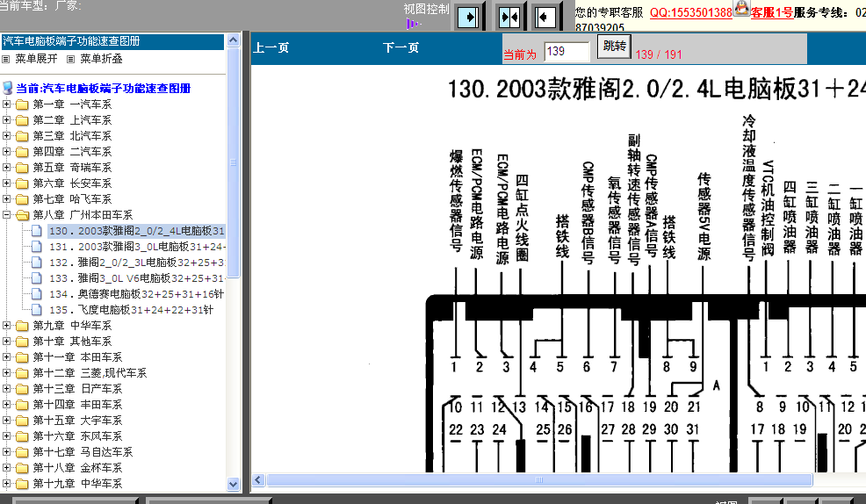Click folder icon of 第十八章 金杯车系
The height and width of the screenshot is (504, 866).
coord(22,468)
